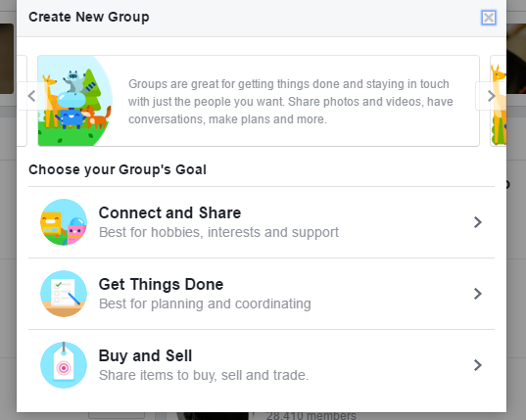
Task: Select the Get Things Done goal title
Action: pos(161,284)
